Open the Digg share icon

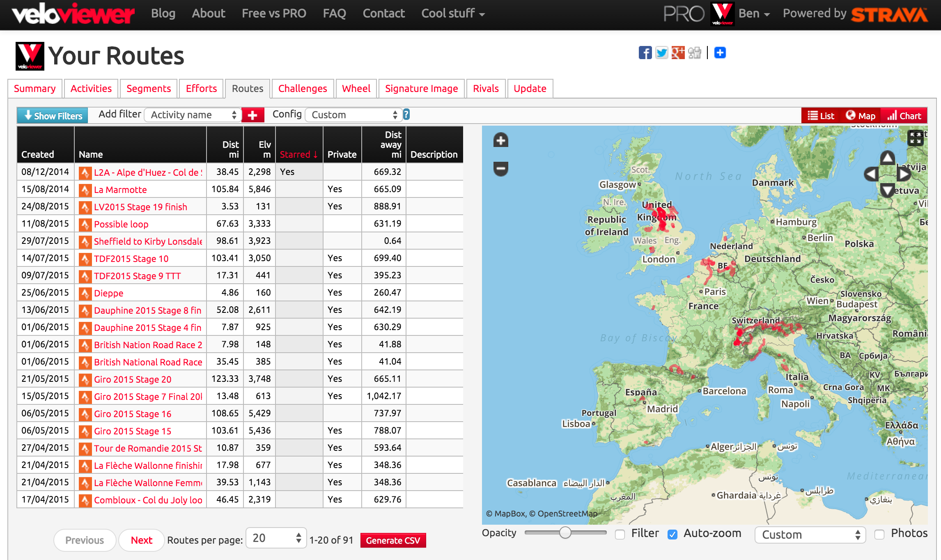click(x=694, y=53)
